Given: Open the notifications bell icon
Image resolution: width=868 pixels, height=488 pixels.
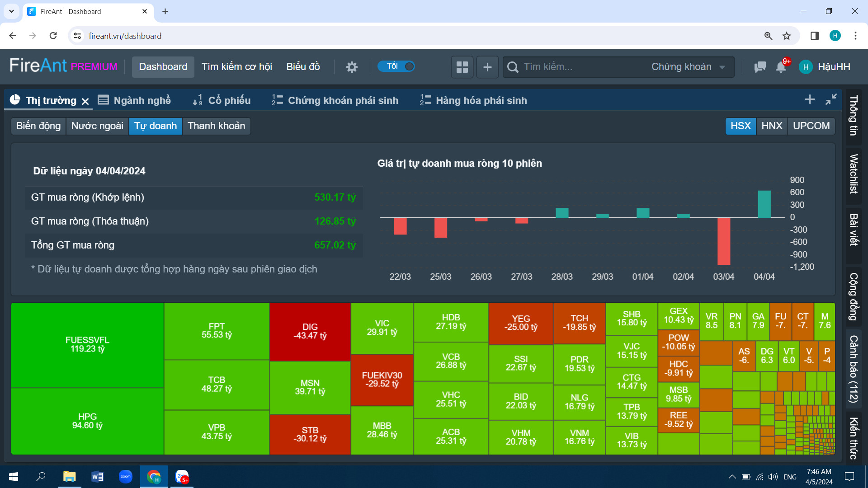Looking at the screenshot, I should [x=781, y=67].
